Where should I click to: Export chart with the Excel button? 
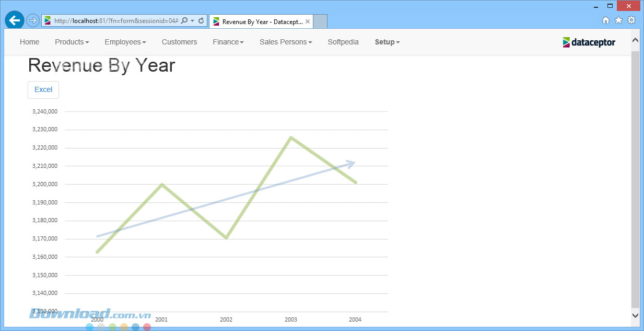[43, 89]
